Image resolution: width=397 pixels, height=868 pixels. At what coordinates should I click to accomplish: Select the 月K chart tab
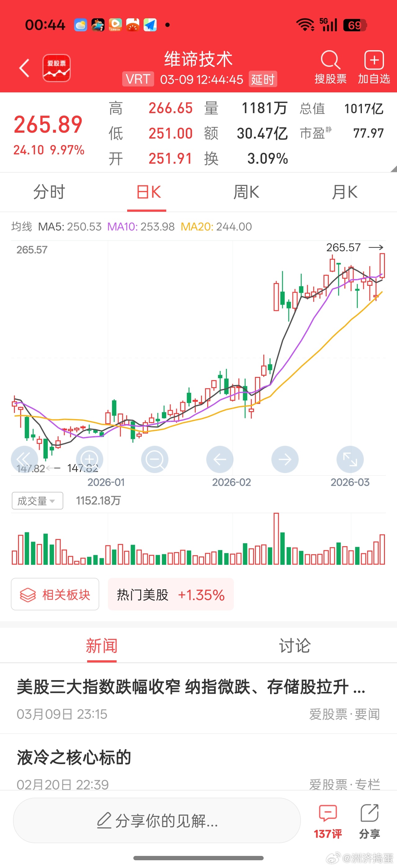344,193
